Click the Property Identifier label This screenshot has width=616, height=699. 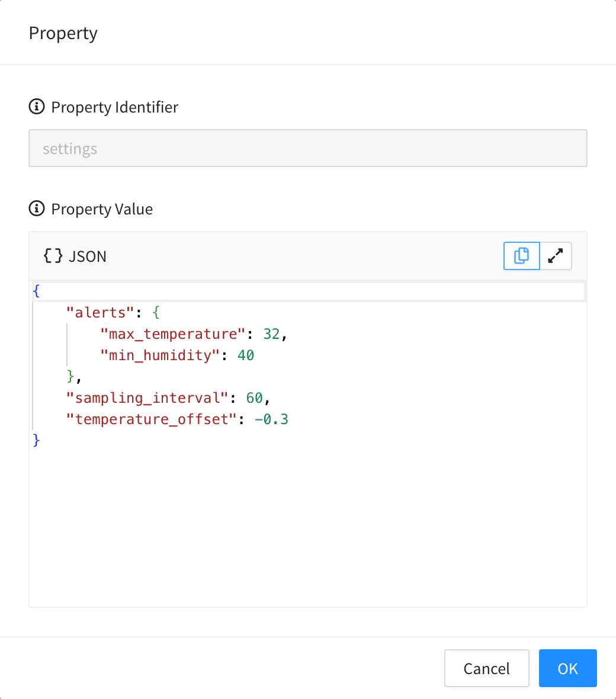[x=114, y=107]
